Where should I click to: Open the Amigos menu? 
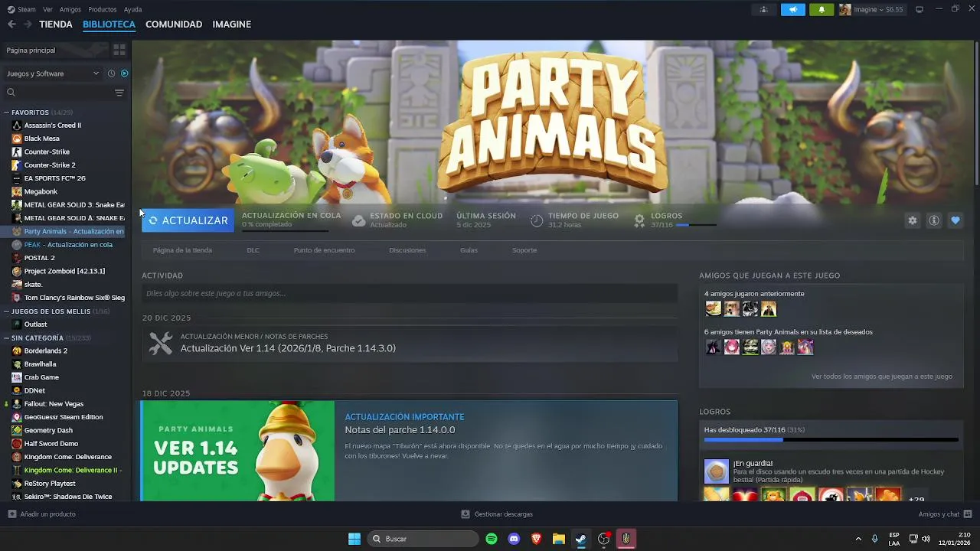tap(70, 9)
